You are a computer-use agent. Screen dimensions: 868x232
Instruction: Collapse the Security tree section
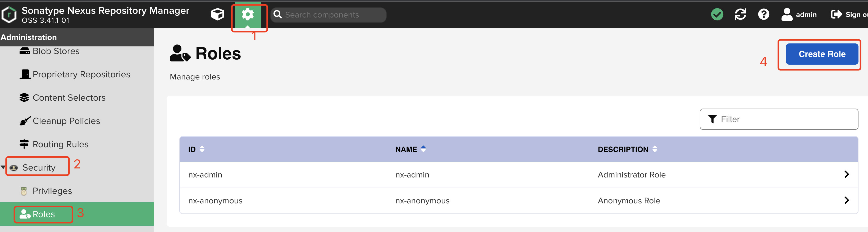tap(3, 167)
